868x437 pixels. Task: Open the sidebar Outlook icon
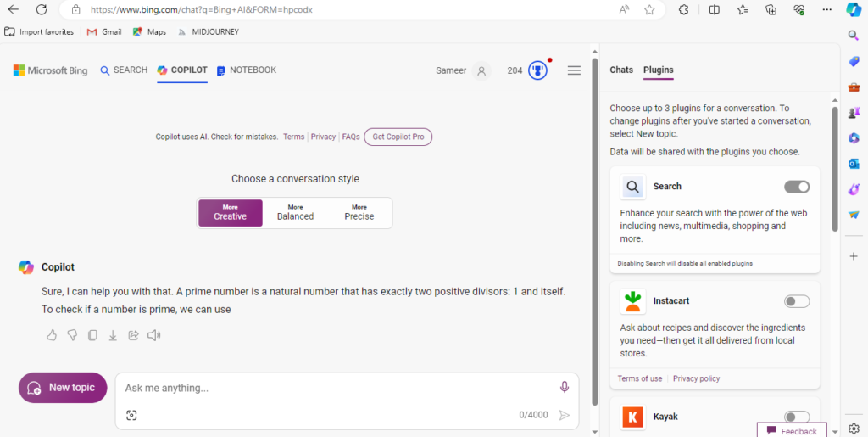[x=854, y=164]
